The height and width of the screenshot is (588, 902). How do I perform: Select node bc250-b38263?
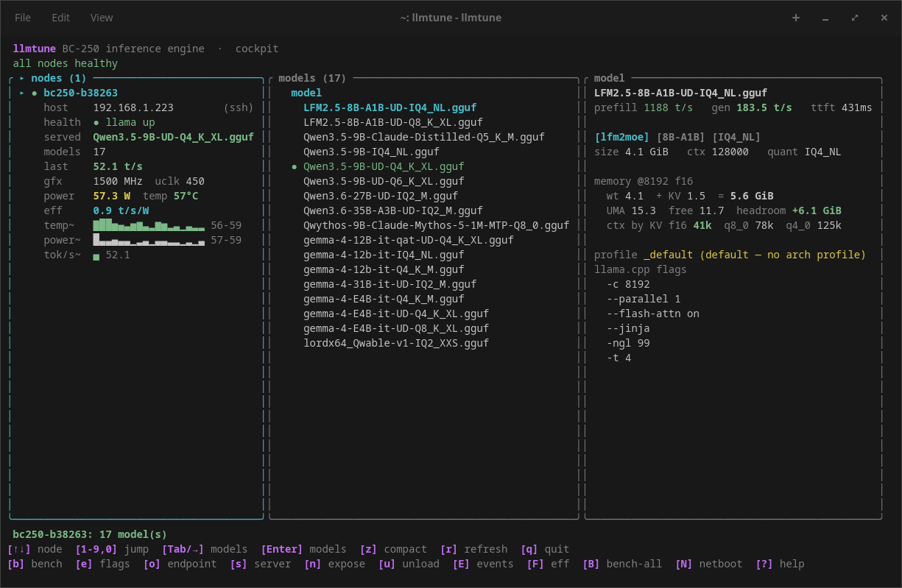coord(81,93)
